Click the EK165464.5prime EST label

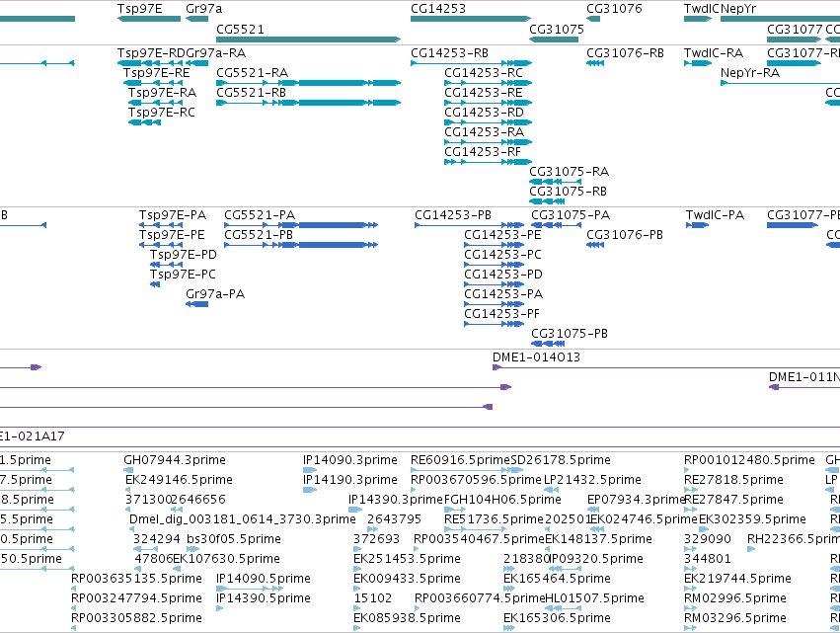[x=557, y=579]
